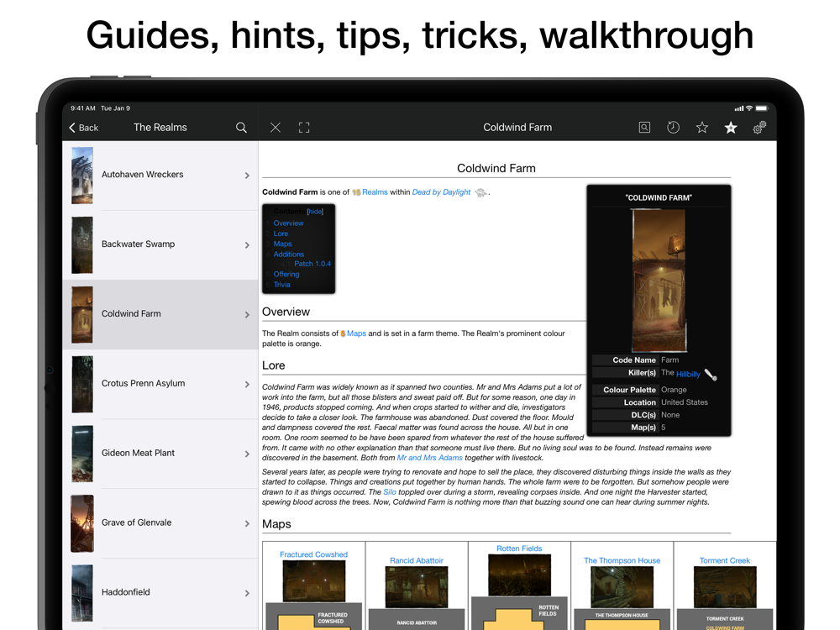
Task: Toggle fullscreen view of article
Action: (x=304, y=128)
